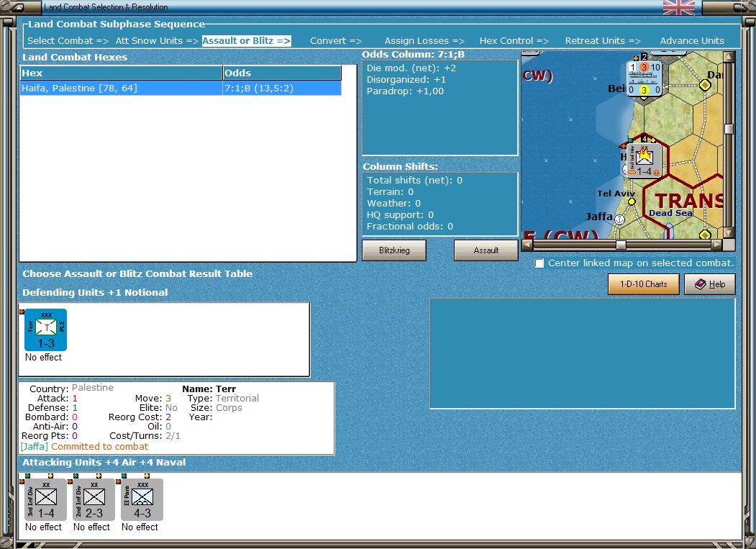The width and height of the screenshot is (756, 549).
Task: Click the map's scroll up arrow
Action: pyautogui.click(x=729, y=57)
